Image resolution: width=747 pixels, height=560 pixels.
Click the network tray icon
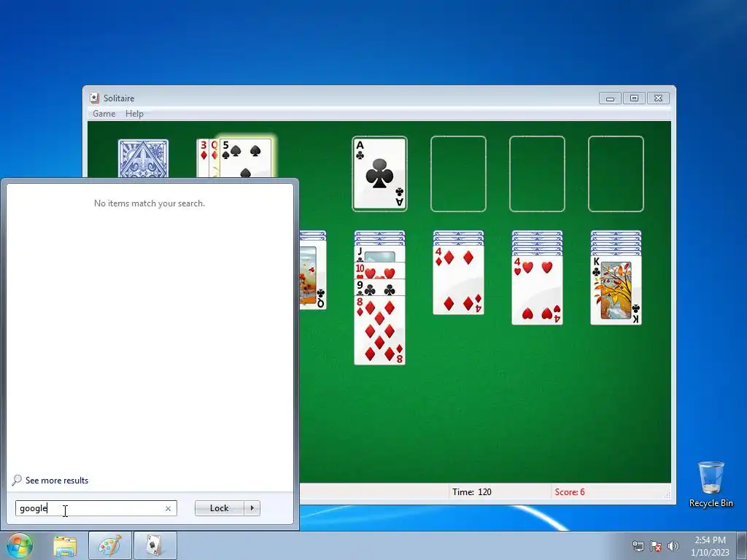tap(638, 546)
